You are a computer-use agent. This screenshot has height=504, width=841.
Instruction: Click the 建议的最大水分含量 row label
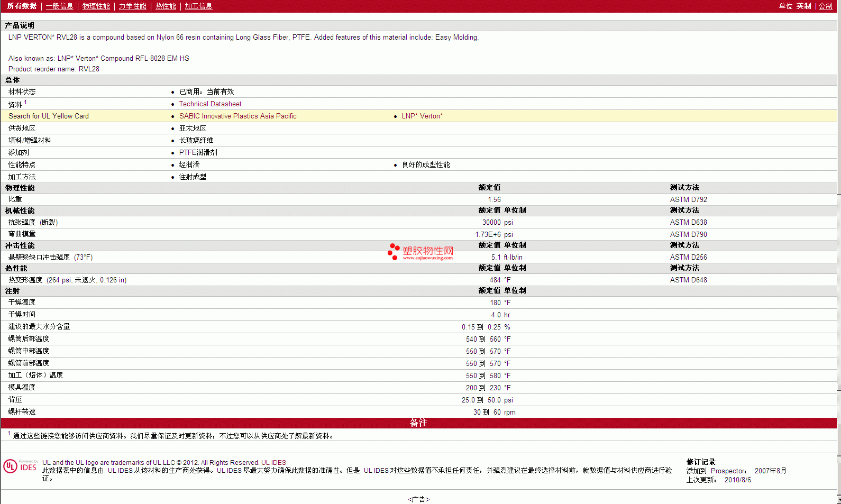(x=39, y=327)
